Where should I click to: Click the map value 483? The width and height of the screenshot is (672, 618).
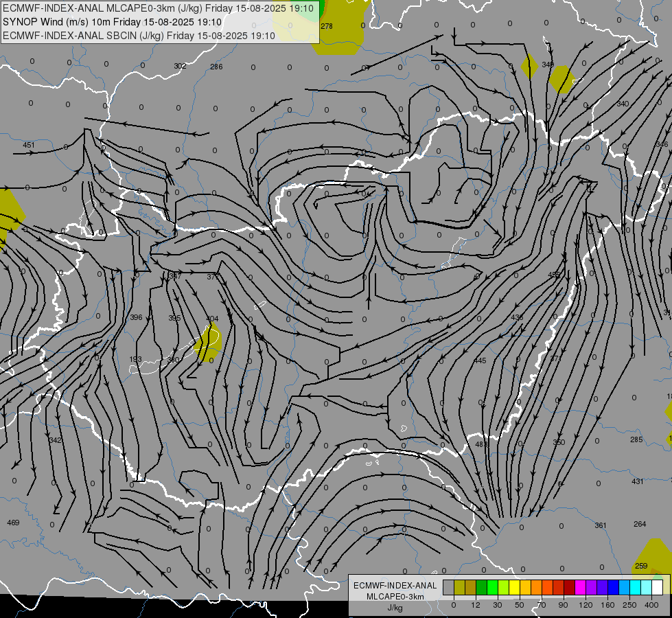(481, 444)
